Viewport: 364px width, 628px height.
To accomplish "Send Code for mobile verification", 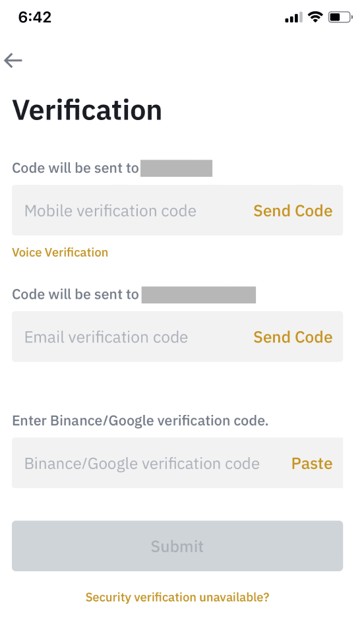I will [293, 210].
